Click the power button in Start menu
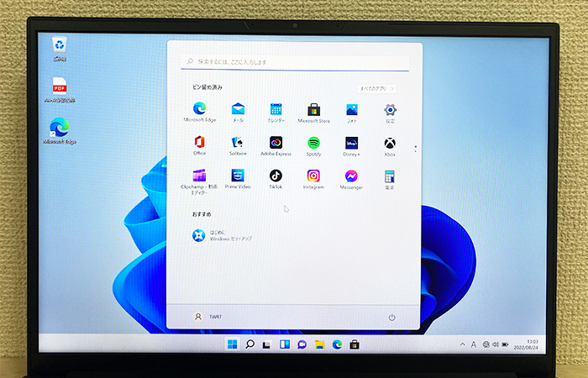 pos(391,317)
